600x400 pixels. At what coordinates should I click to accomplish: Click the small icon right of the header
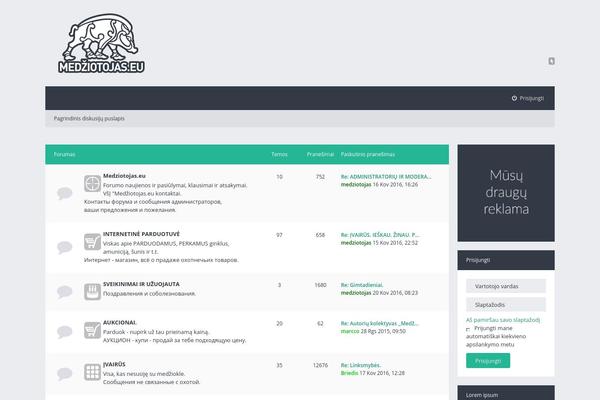(551, 61)
